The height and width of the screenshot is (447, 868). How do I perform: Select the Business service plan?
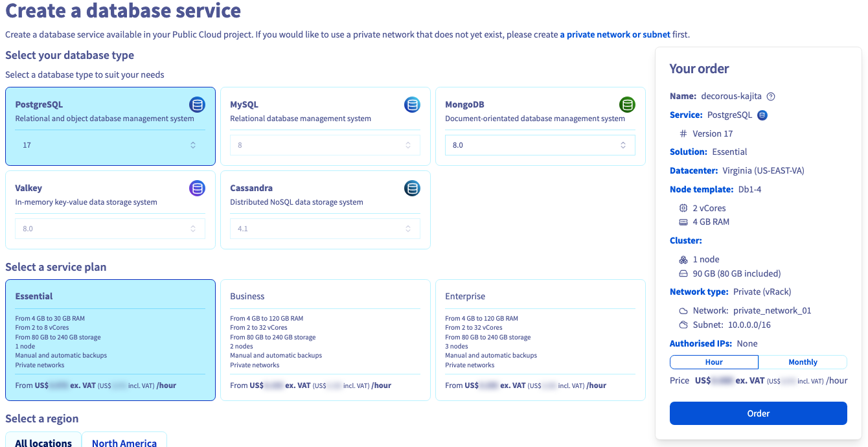[325, 340]
